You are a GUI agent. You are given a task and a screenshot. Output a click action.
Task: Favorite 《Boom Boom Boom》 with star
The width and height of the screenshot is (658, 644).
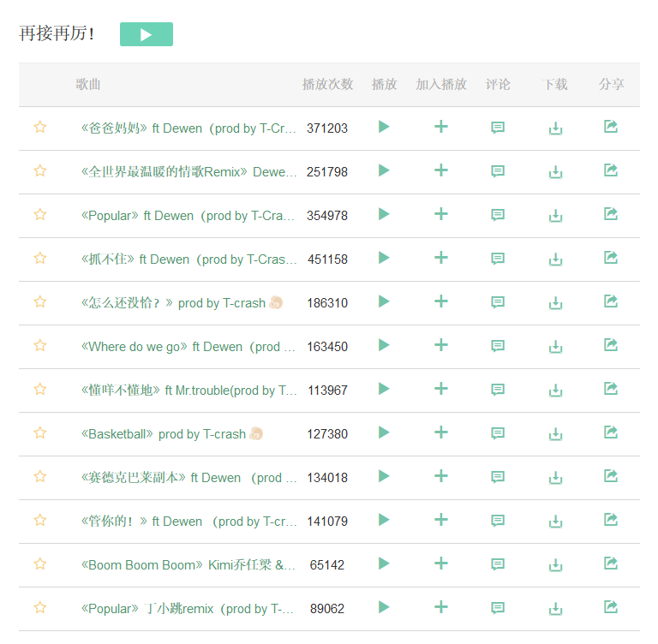click(x=40, y=563)
